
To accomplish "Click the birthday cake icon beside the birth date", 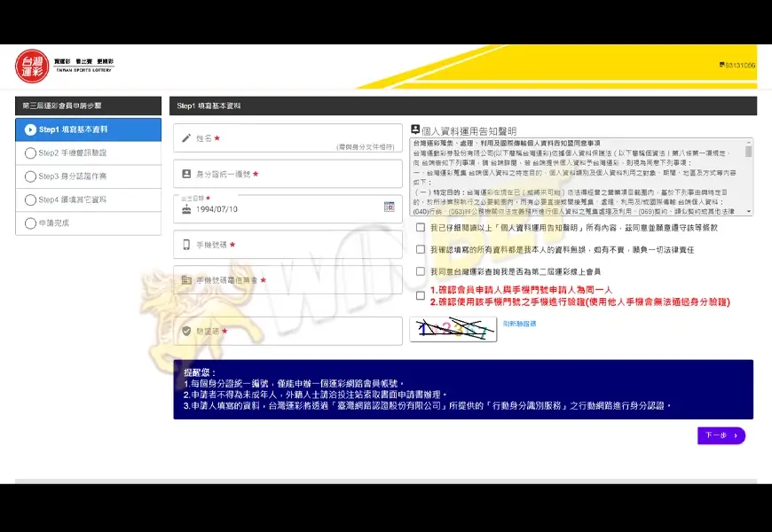I will pyautogui.click(x=186, y=209).
